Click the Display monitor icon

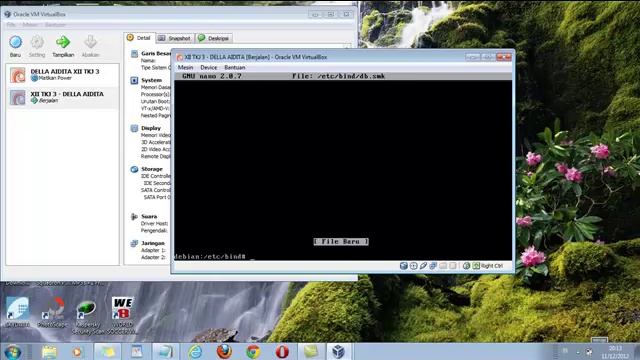[x=134, y=129]
